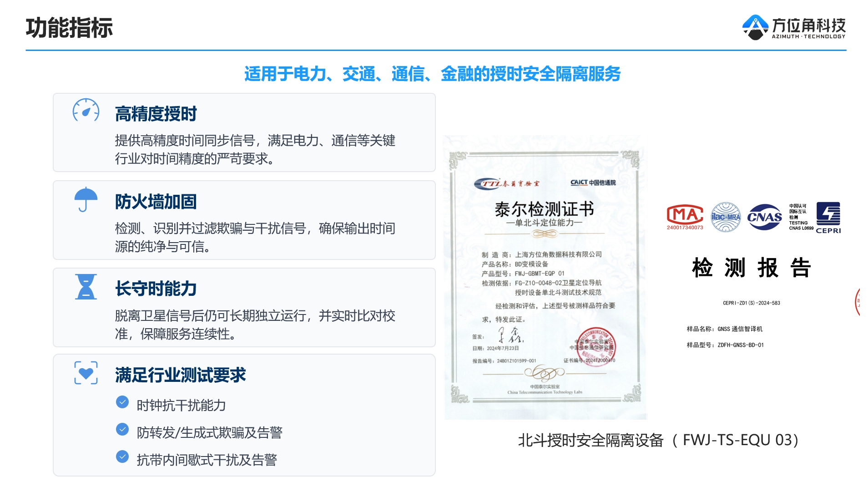The image size is (868, 482).
Task: Select the 高精度授时 heading
Action: (156, 114)
